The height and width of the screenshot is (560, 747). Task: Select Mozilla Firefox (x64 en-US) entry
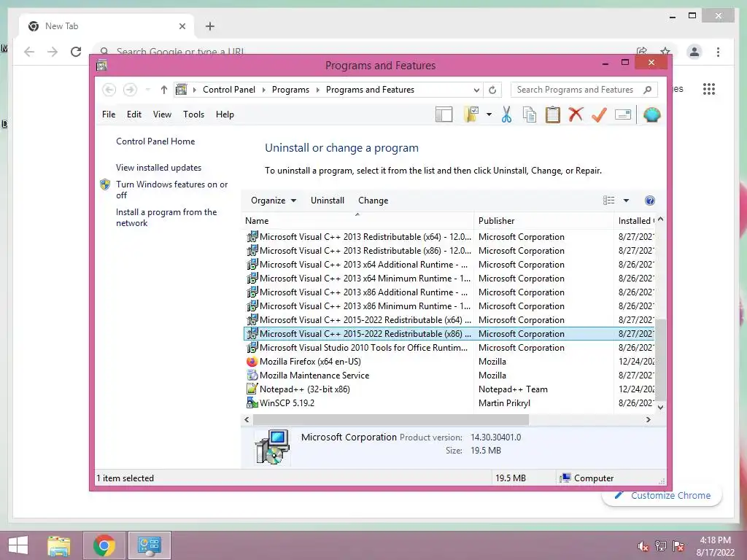449,362
